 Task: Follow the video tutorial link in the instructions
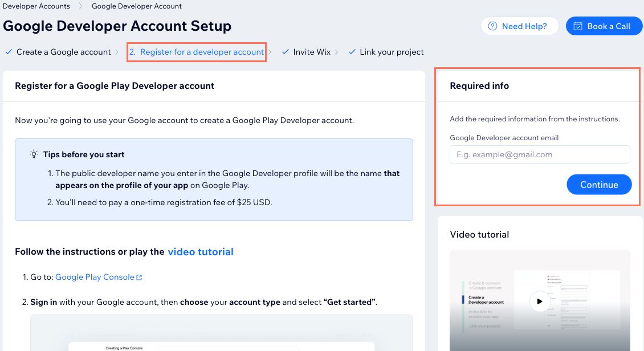tap(201, 252)
